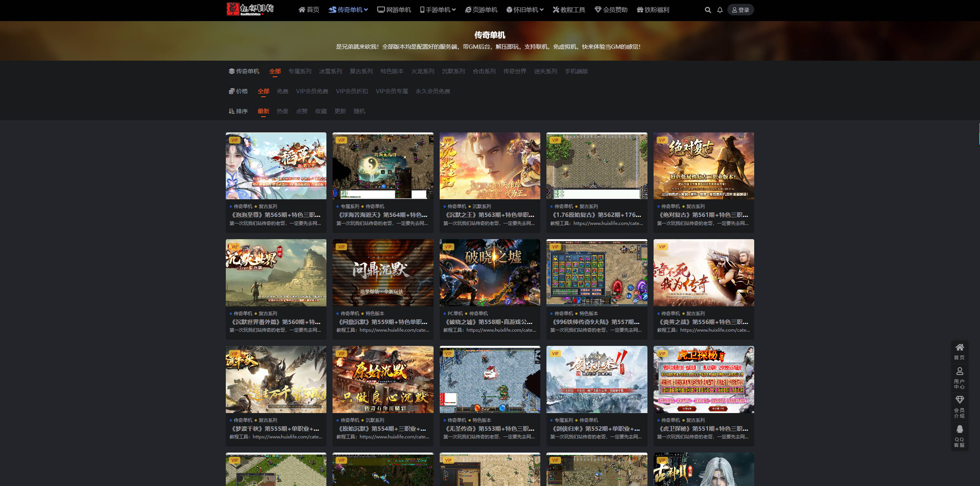Select 特色版本 category filter tab
Screen dimensions: 980x486
392,71
